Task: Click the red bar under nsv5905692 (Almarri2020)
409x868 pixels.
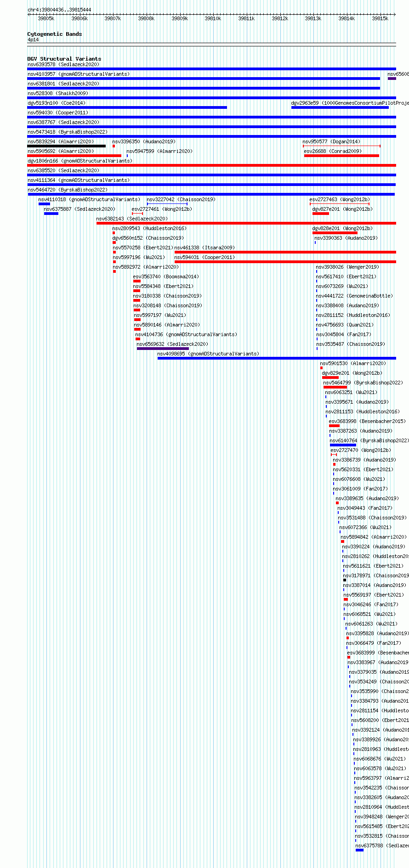Action: (x=74, y=156)
